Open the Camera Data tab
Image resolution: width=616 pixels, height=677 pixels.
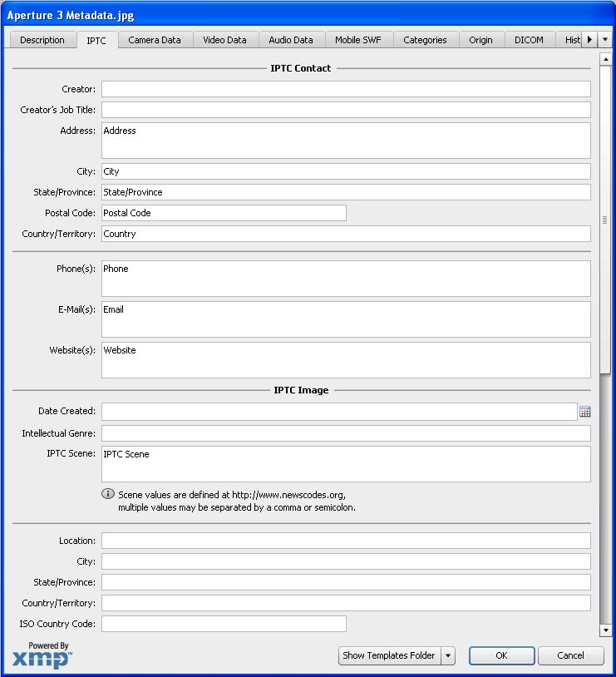point(155,40)
